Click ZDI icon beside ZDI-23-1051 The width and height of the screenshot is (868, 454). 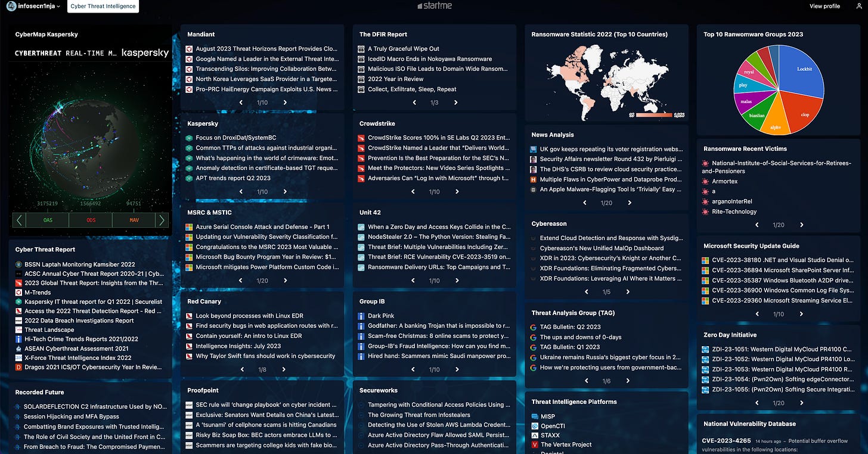(706, 349)
